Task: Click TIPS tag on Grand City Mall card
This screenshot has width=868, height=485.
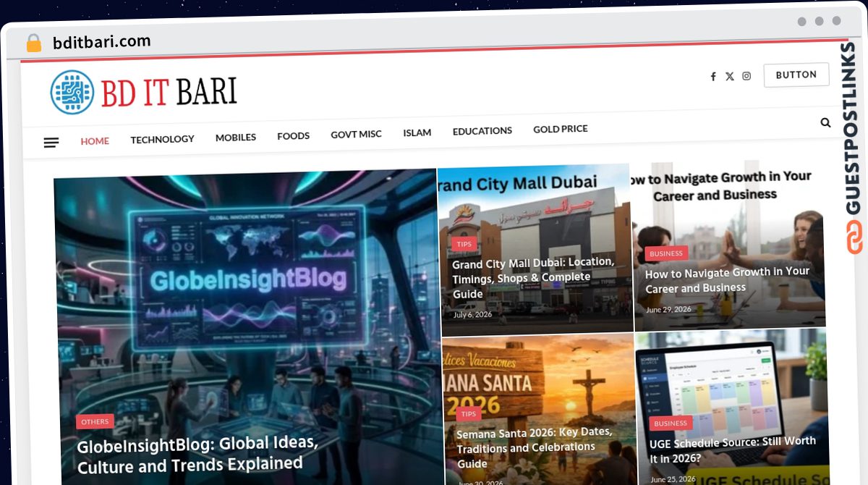Action: click(x=464, y=244)
